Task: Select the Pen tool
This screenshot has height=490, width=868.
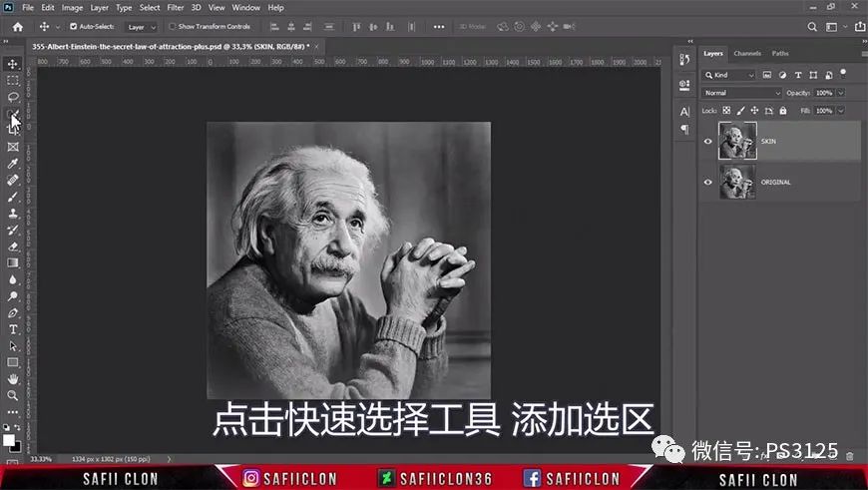Action: (12, 312)
